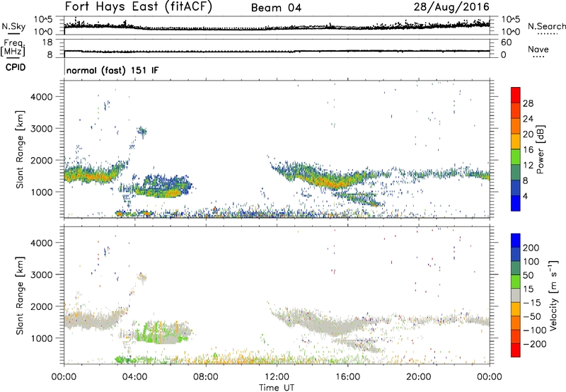
Task: Click the 'Velocity [m s-1]' colorbar label
Action: (x=553, y=295)
